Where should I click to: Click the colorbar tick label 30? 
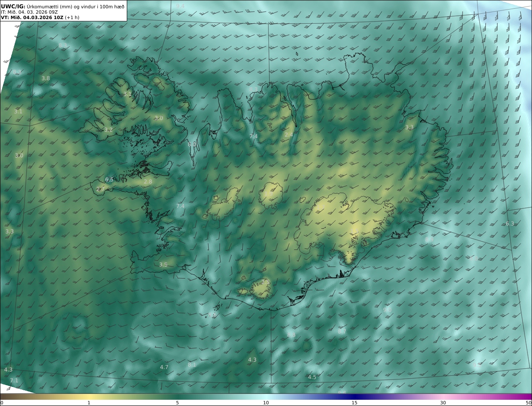[x=443, y=403]
